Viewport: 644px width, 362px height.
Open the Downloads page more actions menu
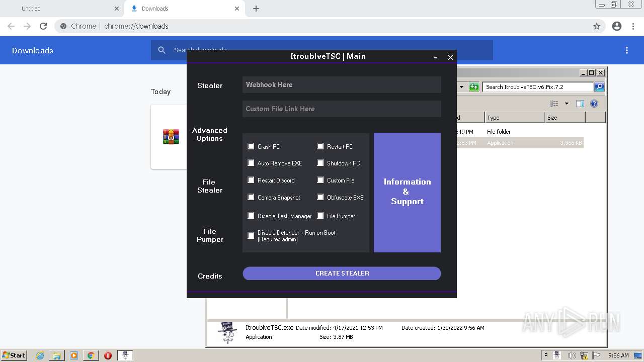coord(627,50)
